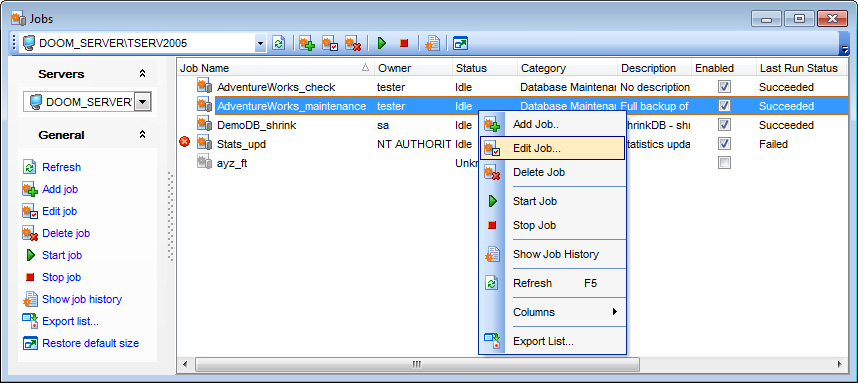Click the Show Job History toolbar icon
858x383 pixels.
pos(432,43)
